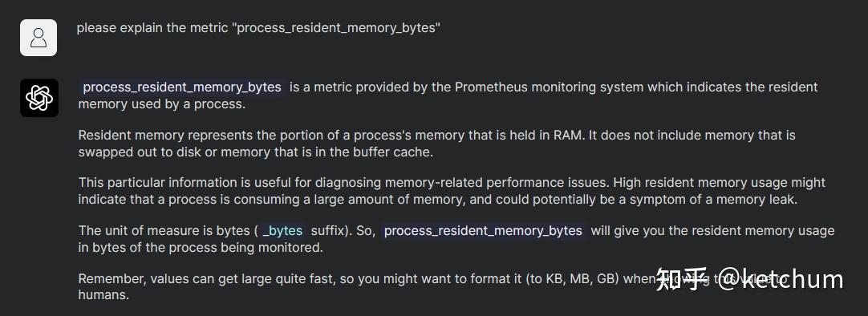Click the paragraph starting with Resident memory represents
The height and width of the screenshot is (316, 868).
pyautogui.click(x=436, y=144)
